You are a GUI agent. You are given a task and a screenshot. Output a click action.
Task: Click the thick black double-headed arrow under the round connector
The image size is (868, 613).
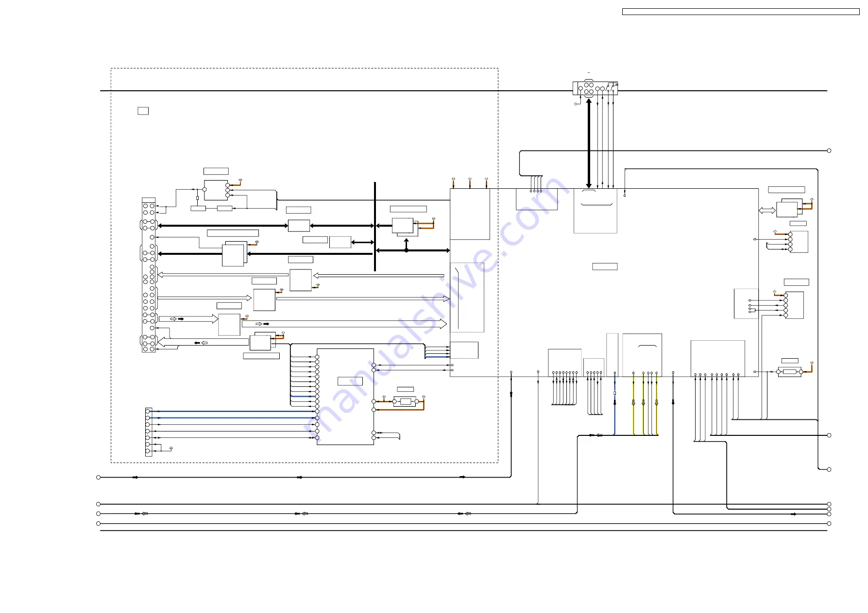[x=589, y=143]
